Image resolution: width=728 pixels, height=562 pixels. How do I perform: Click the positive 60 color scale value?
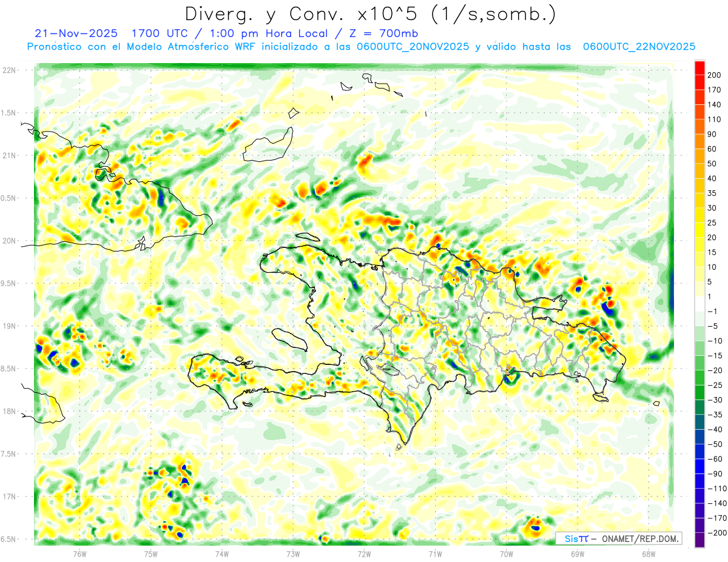712,149
